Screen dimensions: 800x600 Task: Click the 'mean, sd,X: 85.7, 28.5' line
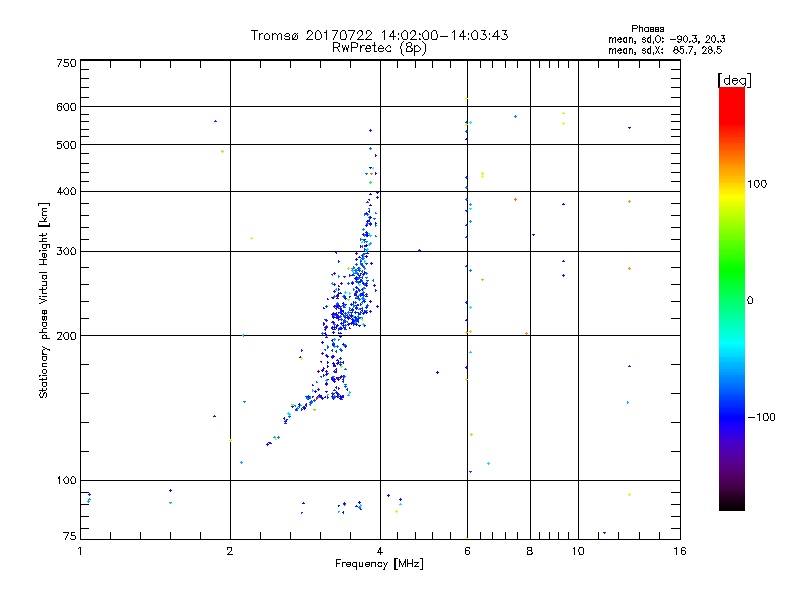click(x=665, y=50)
